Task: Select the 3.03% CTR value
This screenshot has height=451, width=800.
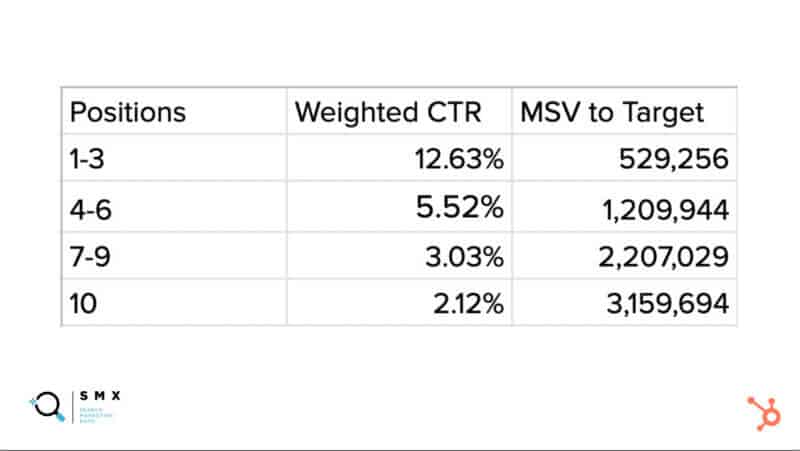Action: 465,257
